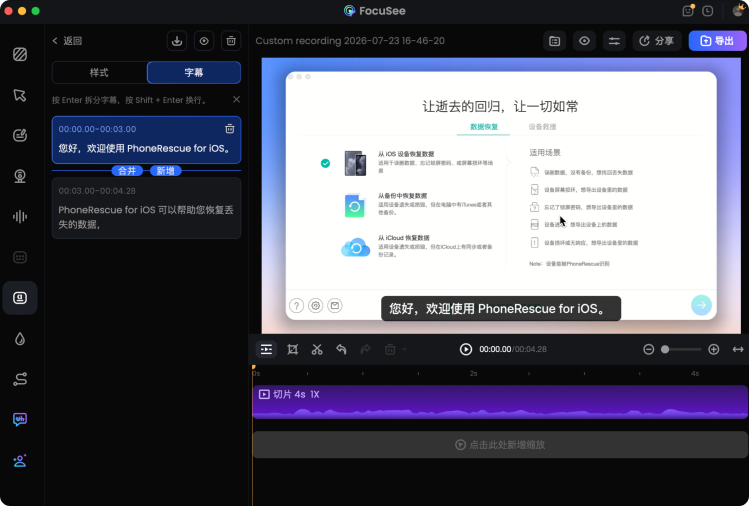
Task: Select the scissors cut tool
Action: coord(317,349)
